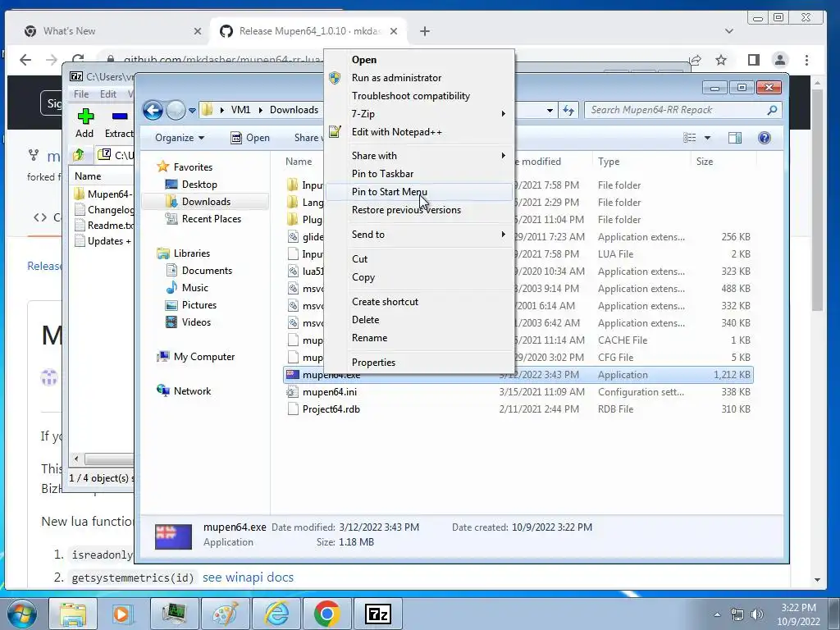The image size is (840, 630).
Task: Open the Chrome profile icon
Action: pos(780,60)
